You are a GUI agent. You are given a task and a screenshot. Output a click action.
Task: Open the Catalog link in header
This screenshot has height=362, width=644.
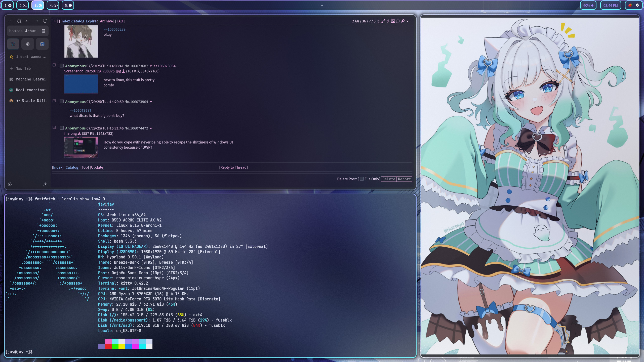click(x=78, y=21)
